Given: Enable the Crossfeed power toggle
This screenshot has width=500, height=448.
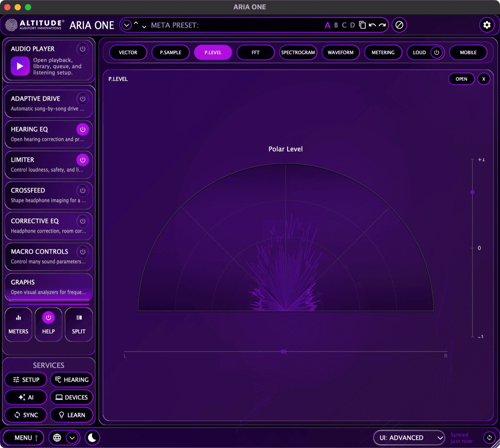Looking at the screenshot, I should [83, 190].
